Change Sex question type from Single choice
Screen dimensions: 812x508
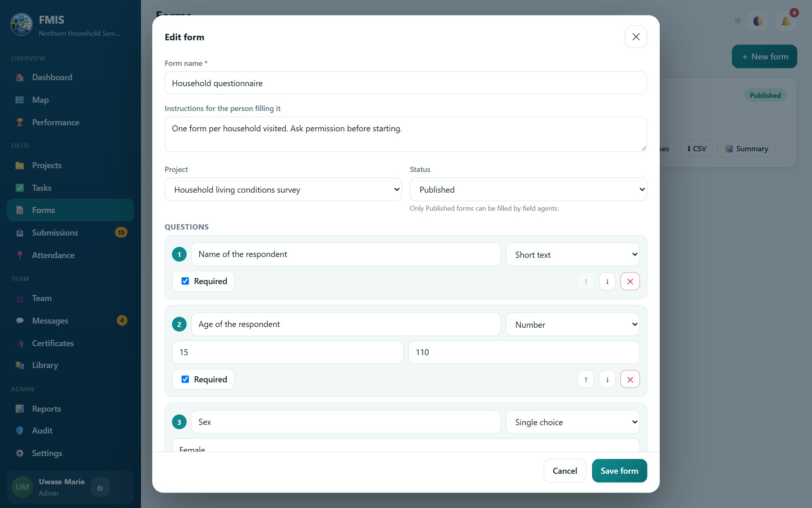[x=573, y=422]
